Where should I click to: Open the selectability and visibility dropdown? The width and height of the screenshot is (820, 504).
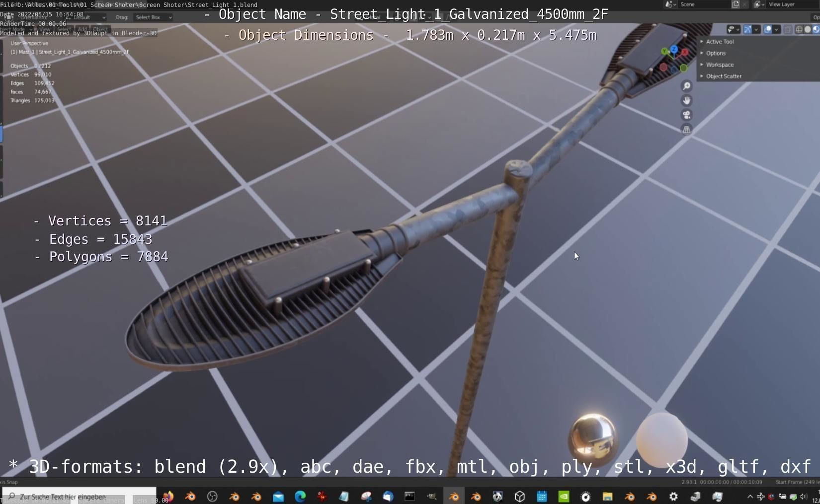(x=733, y=29)
